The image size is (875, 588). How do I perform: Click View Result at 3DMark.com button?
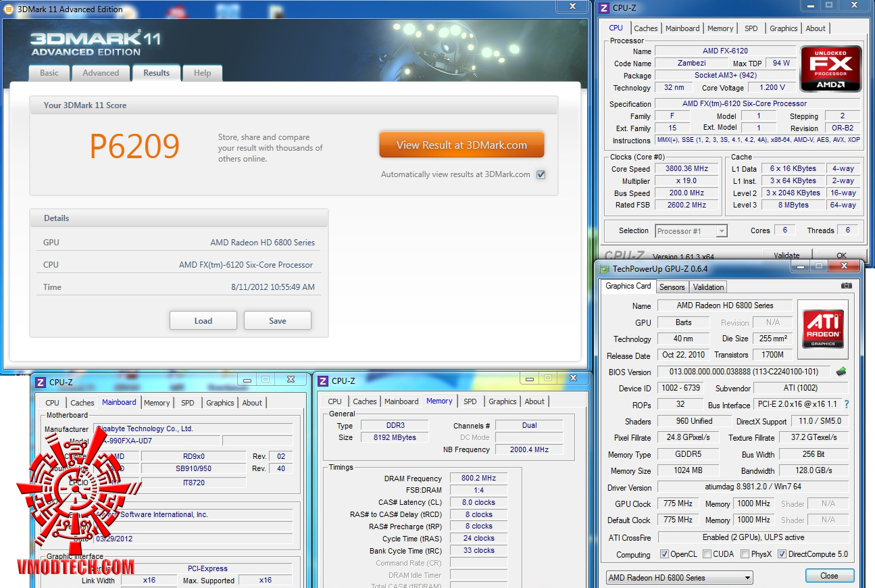[461, 145]
